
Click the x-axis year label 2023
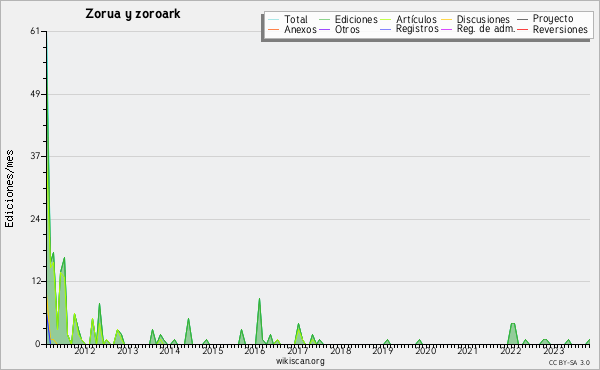pos(553,351)
